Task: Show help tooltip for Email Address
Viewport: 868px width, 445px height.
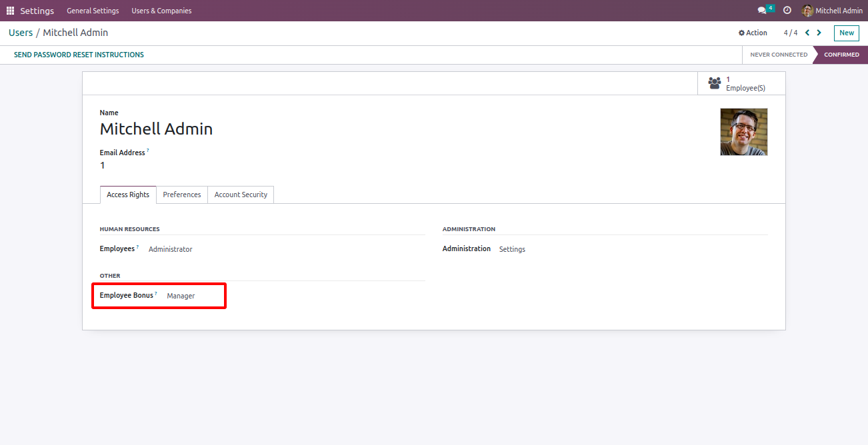Action: [x=148, y=151]
